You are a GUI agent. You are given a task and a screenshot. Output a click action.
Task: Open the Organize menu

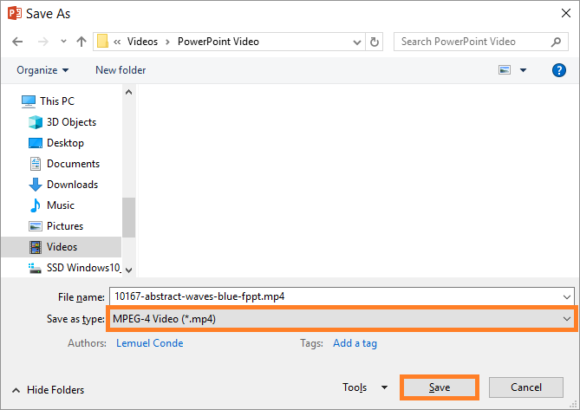[43, 70]
